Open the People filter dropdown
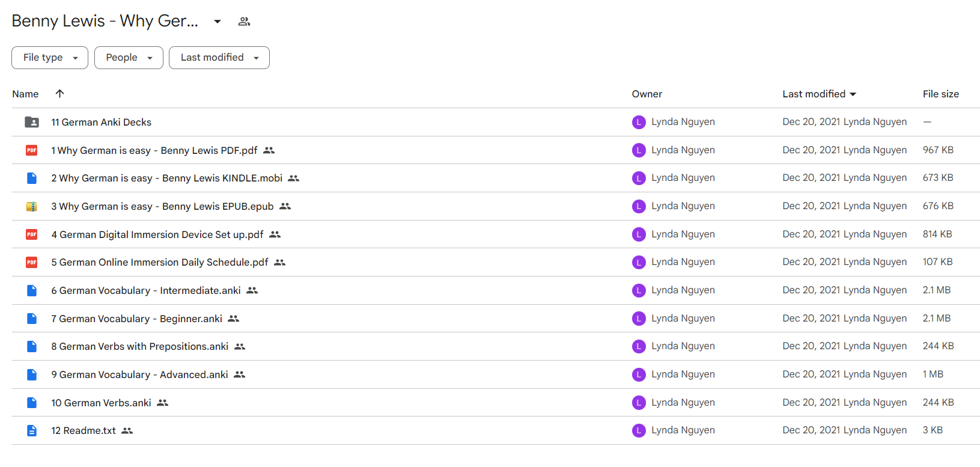The width and height of the screenshot is (980, 467). 129,58
